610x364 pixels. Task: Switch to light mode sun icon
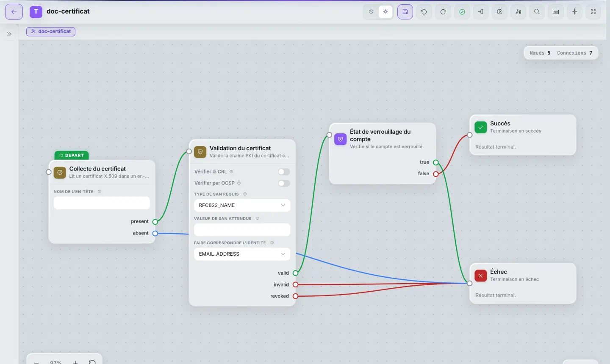point(385,11)
